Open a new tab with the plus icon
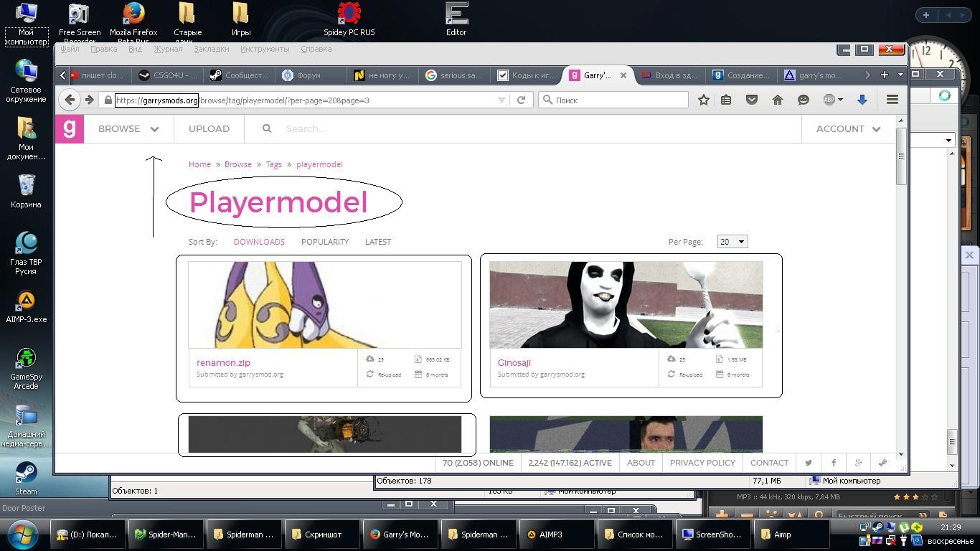The width and height of the screenshot is (980, 551). point(885,75)
